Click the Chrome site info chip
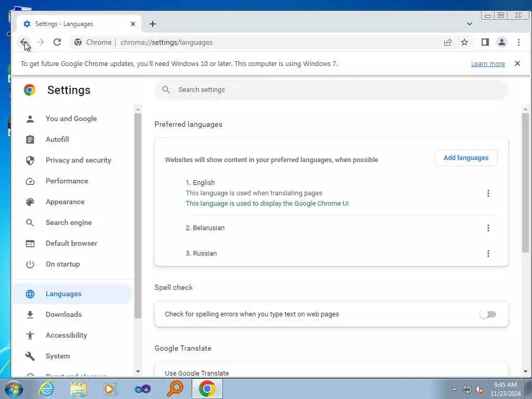The image size is (532, 399). (x=93, y=42)
